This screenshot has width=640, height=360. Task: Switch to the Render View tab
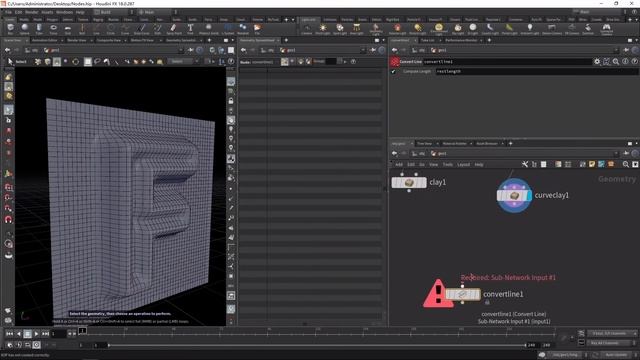pyautogui.click(x=76, y=40)
